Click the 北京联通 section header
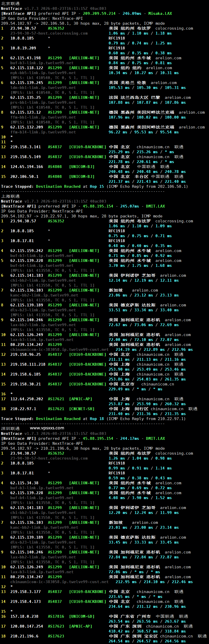This screenshot has width=209, height=644. click(x=10, y=4)
